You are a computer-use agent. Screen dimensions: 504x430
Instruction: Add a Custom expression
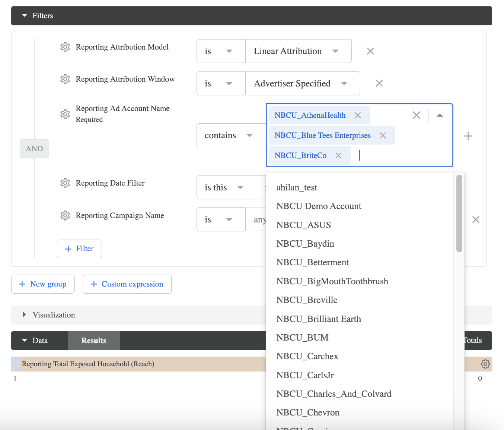coord(127,284)
